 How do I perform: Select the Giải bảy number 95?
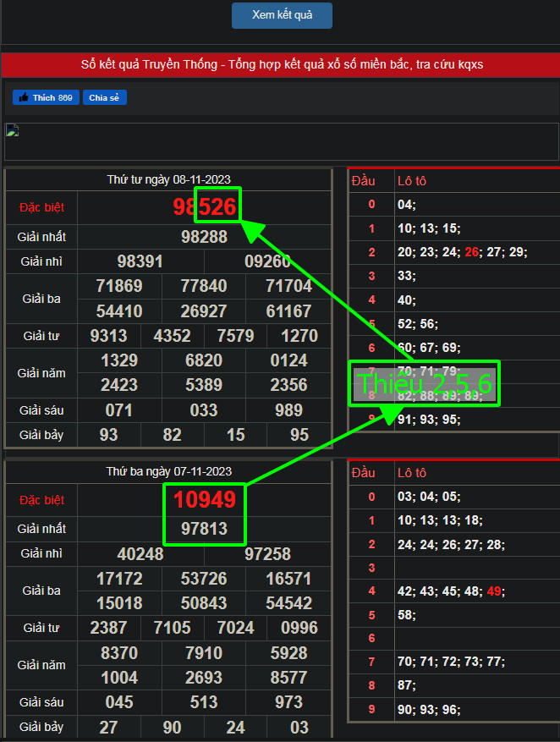pyautogui.click(x=299, y=435)
